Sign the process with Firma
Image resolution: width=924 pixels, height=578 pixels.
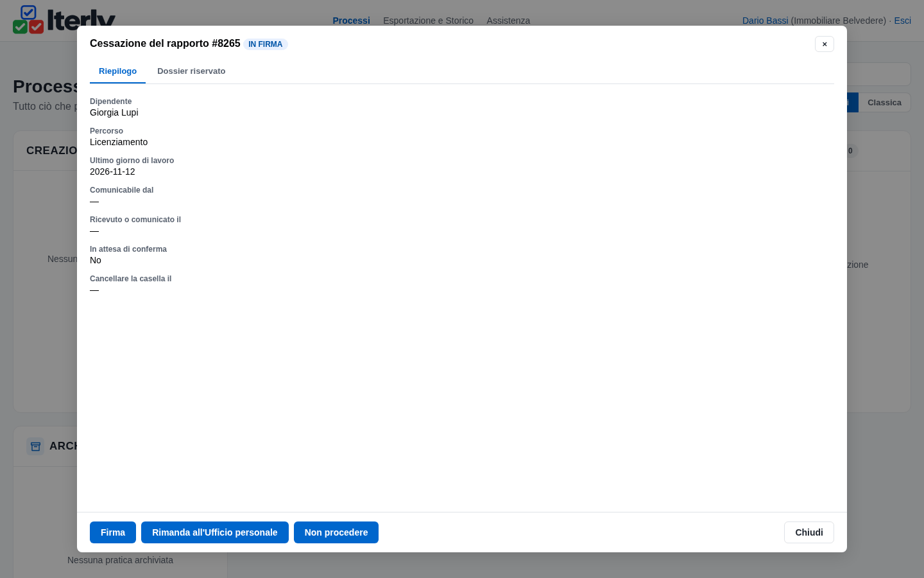(x=113, y=532)
